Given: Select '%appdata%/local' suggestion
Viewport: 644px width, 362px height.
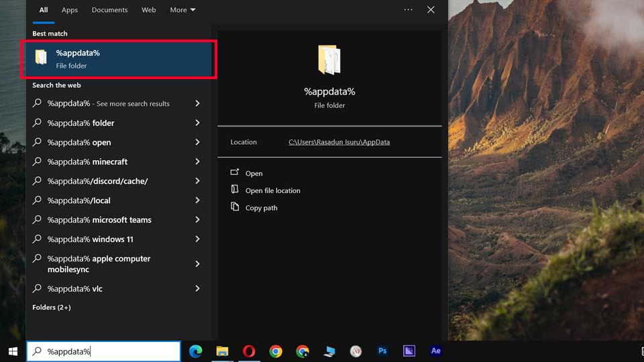Looking at the screenshot, I should coord(119,200).
